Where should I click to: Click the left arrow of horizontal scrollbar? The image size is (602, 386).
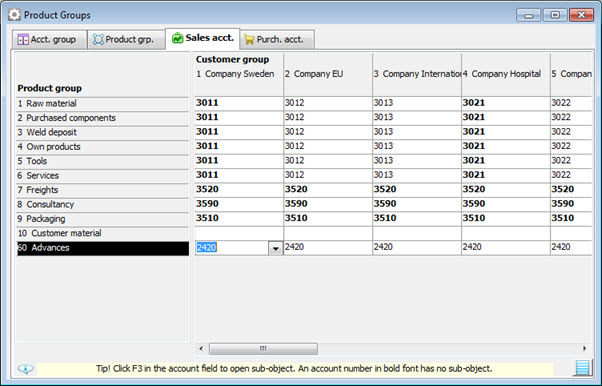coord(201,349)
